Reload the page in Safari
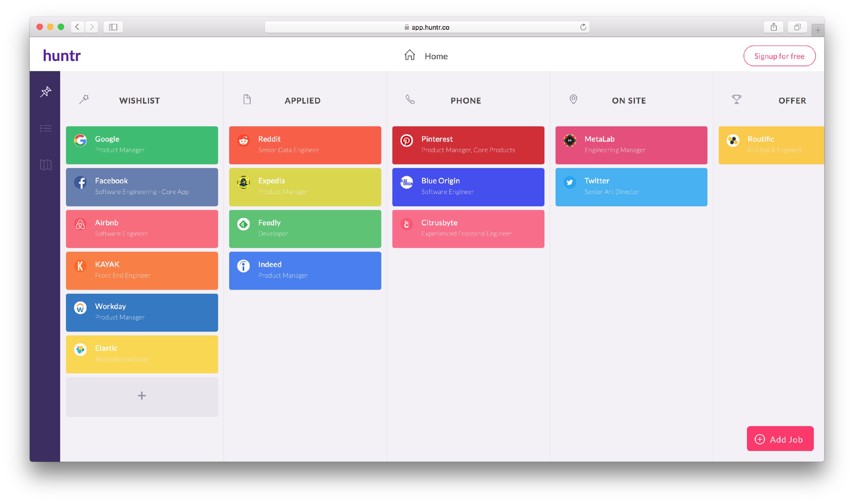The image size is (854, 504). tap(583, 27)
